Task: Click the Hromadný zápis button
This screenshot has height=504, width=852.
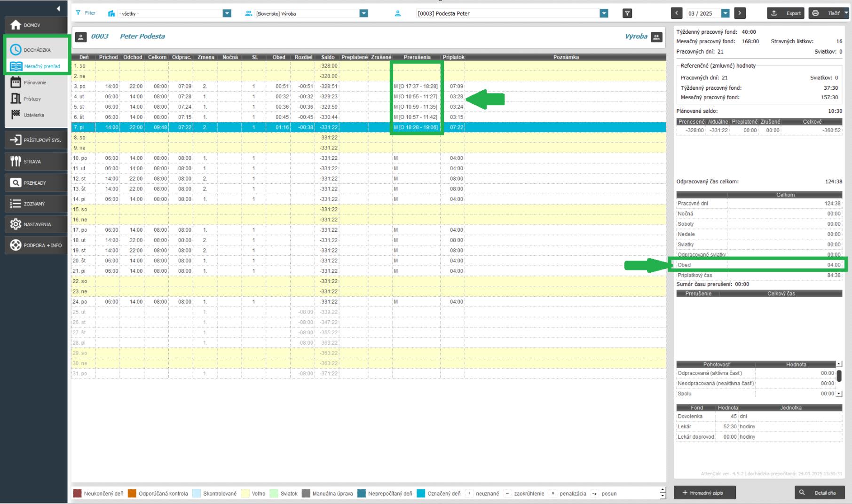Action: coord(704,493)
